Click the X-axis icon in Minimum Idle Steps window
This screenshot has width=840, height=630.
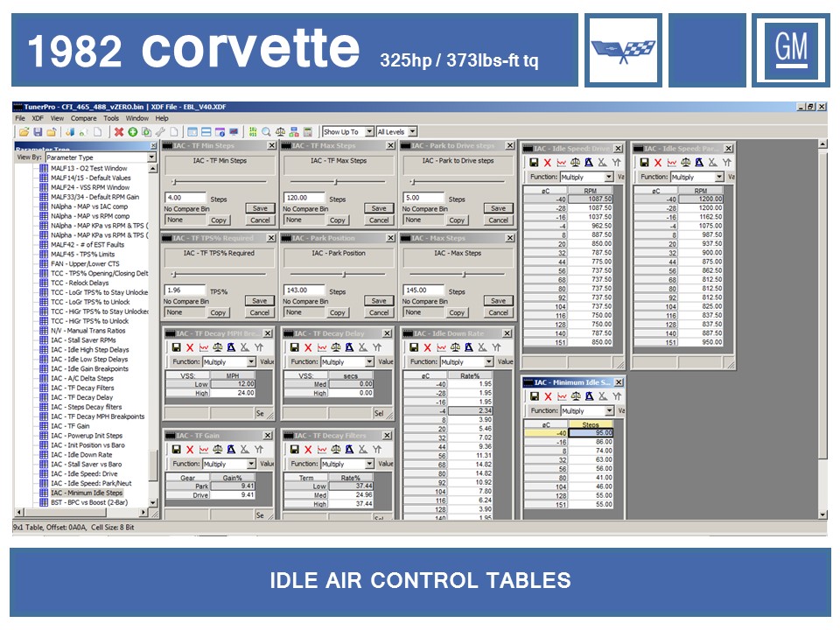point(603,396)
